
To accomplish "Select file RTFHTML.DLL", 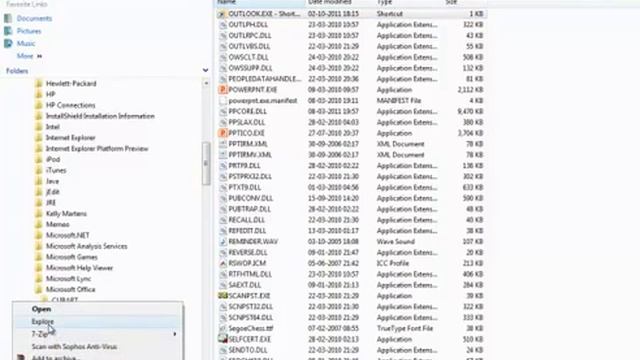I will [x=250, y=274].
